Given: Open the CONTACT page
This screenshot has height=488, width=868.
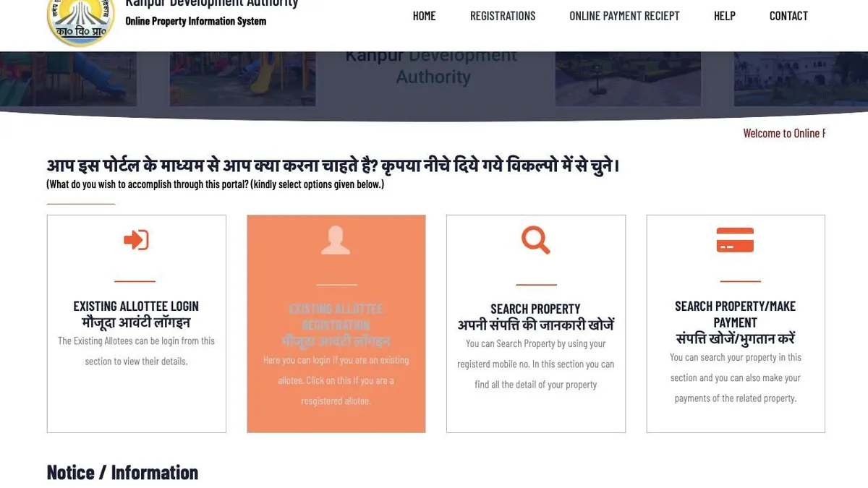Looking at the screenshot, I should click(788, 16).
